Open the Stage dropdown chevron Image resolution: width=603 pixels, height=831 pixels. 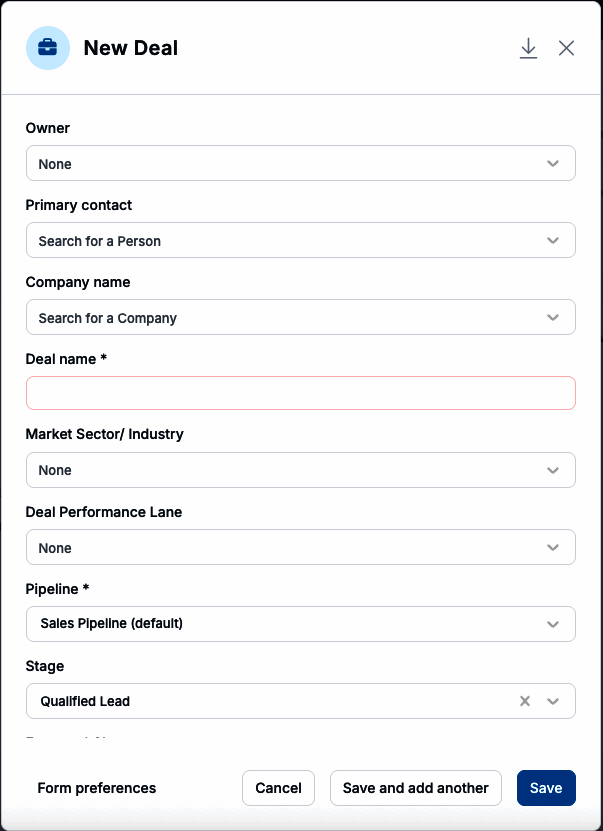click(x=553, y=701)
